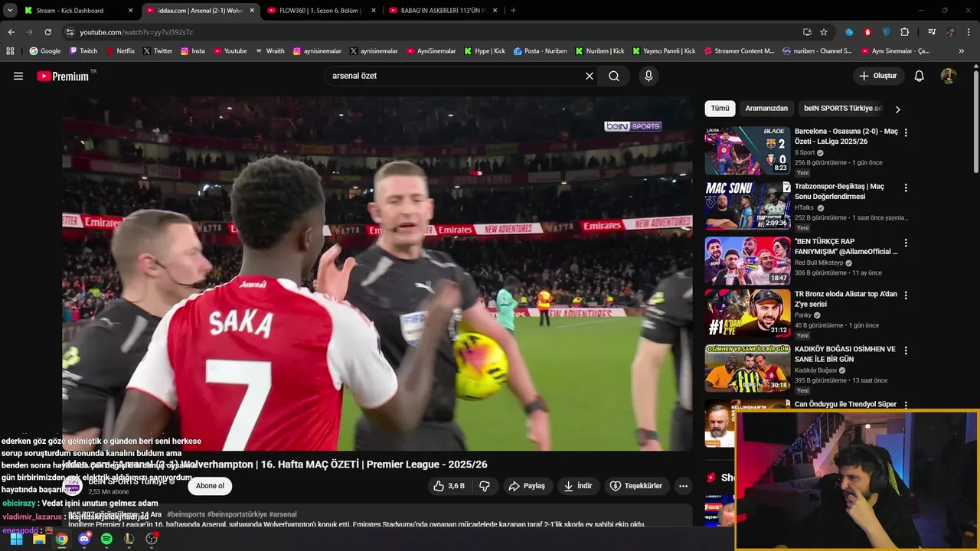Open options for BEN TÜRKÇE RAP video
This screenshot has width=980, height=551.
click(906, 243)
